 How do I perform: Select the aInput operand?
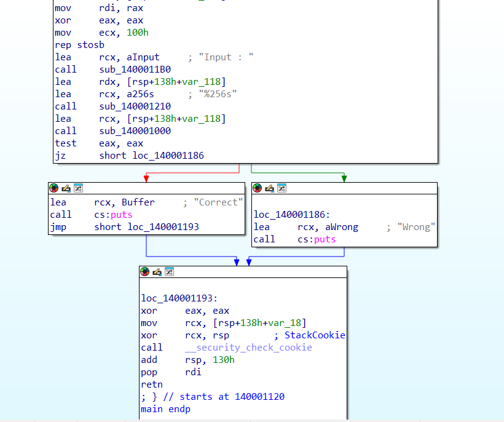tap(143, 57)
